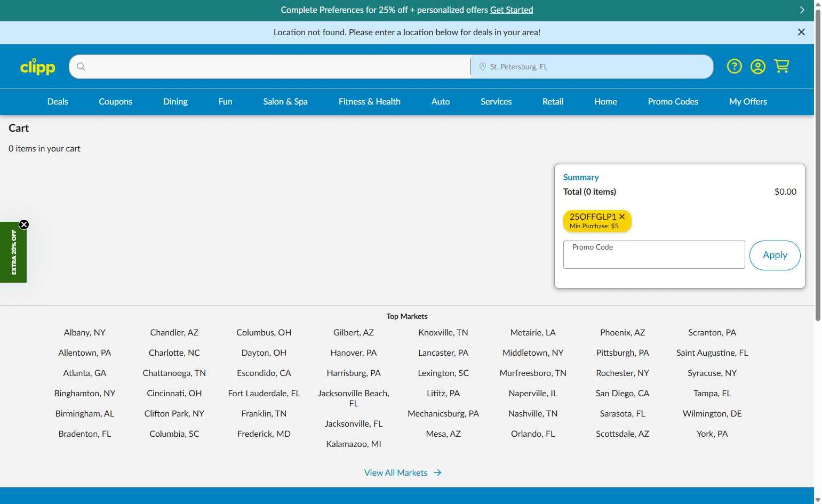Close the Extra 20% Off tab
This screenshot has height=504, width=822.
point(24,225)
